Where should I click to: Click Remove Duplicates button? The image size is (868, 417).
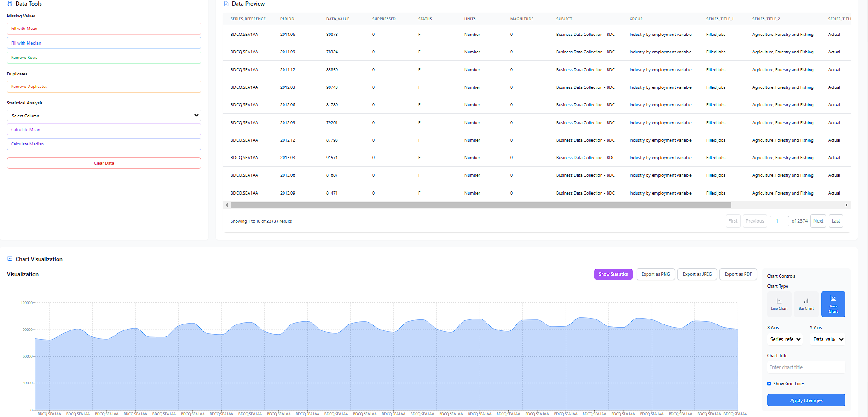click(x=104, y=87)
